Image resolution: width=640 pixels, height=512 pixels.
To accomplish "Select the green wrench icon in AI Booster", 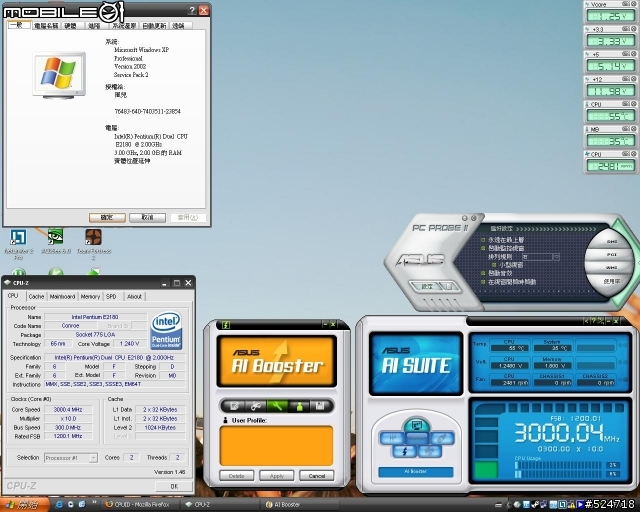I will pyautogui.click(x=278, y=406).
